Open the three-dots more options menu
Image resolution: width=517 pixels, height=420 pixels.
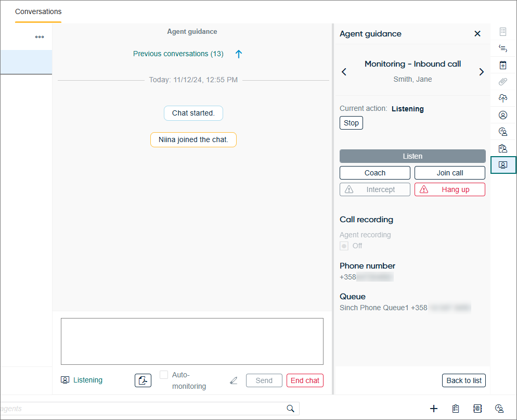click(x=40, y=37)
